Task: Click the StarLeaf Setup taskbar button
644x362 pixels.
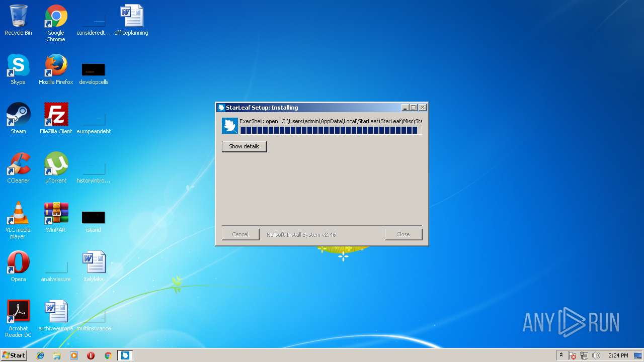Action: 125,355
